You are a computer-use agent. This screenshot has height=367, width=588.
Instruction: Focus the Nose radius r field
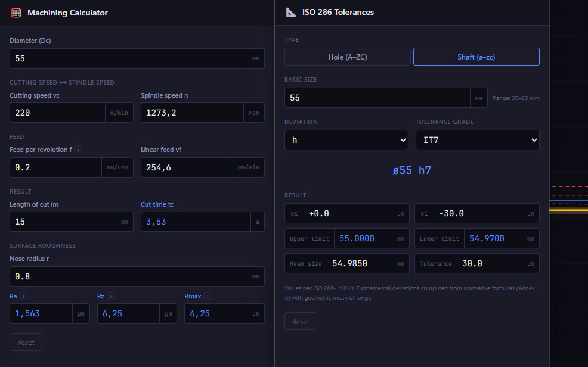coord(128,276)
